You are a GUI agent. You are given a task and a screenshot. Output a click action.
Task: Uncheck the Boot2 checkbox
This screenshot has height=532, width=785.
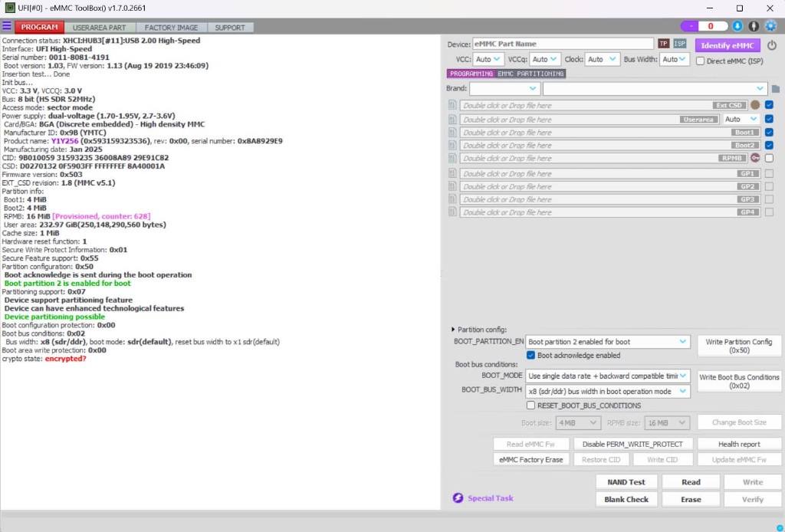[769, 145]
